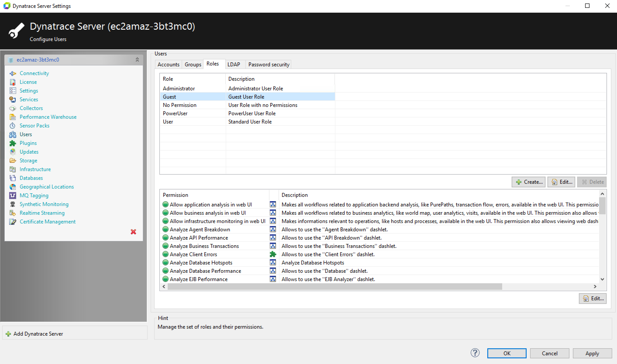
Task: Click the Connectivity icon in sidebar
Action: (x=13, y=73)
